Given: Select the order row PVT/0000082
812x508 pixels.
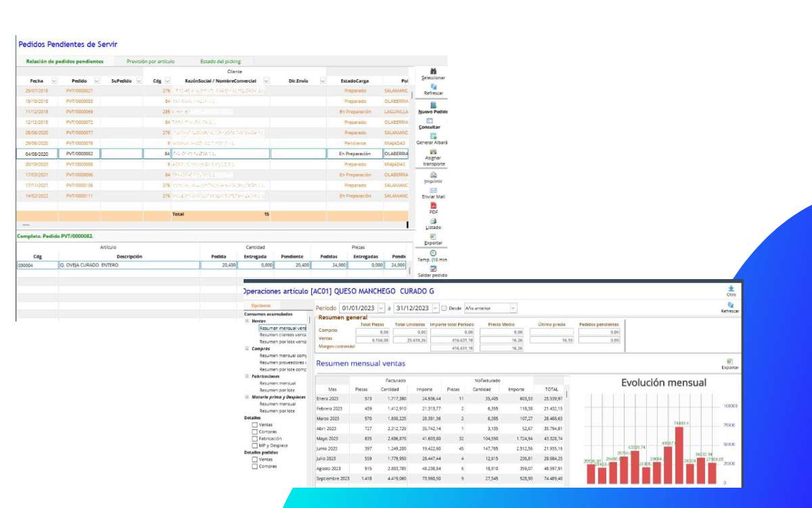Looking at the screenshot, I should [x=79, y=154].
